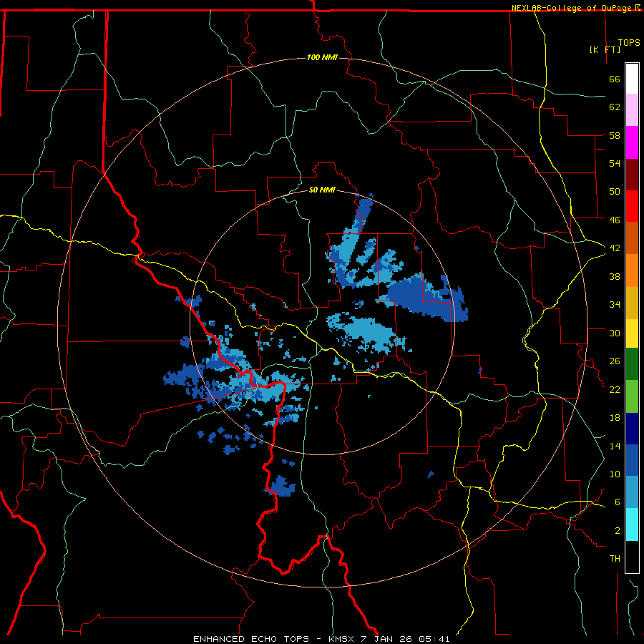Image resolution: width=644 pixels, height=644 pixels.
Task: Click the legend value "10"
Action: [615, 474]
